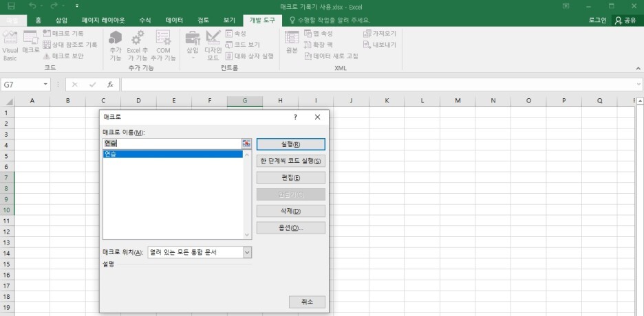This screenshot has width=644, height=316.
Task: Click 한 단계씩 코드 실행 button
Action: [291, 161]
